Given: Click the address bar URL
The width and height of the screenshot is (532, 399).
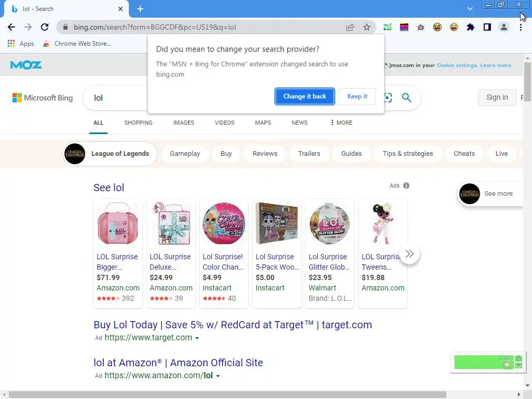Looking at the screenshot, I should pos(155,27).
